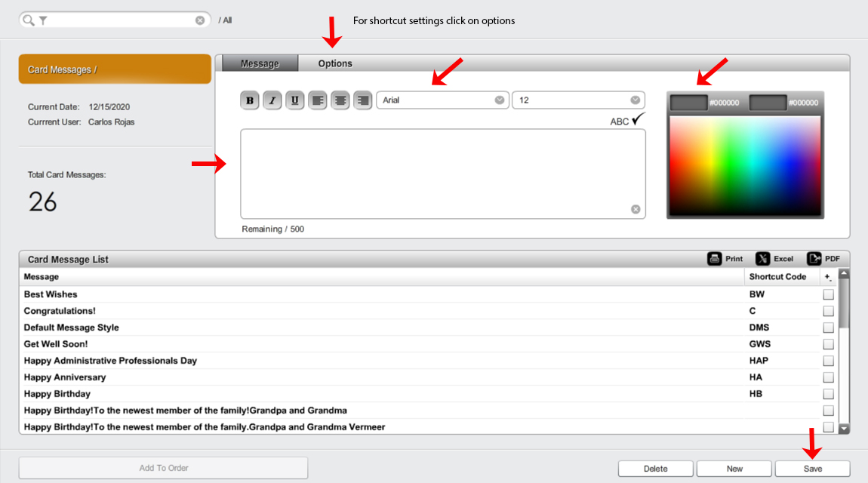Check the Best Wishes row checkbox
868x483 pixels.
click(828, 294)
